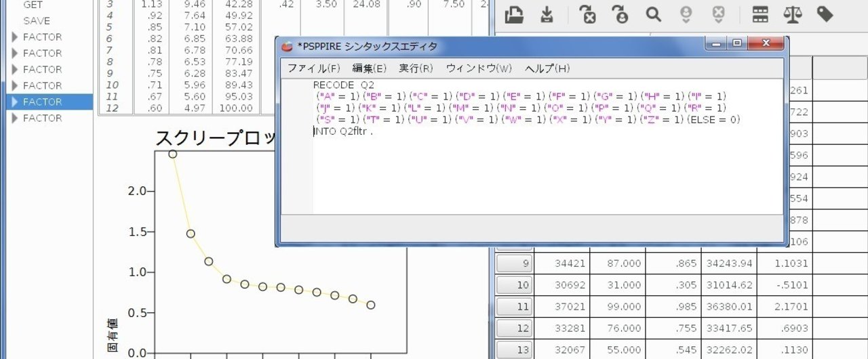Open the ウィンドウ(W) menu in syntax editor
This screenshot has height=359, width=868.
pyautogui.click(x=479, y=68)
